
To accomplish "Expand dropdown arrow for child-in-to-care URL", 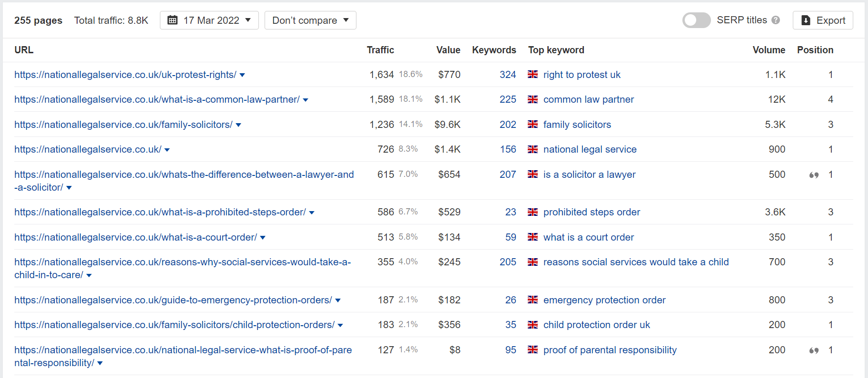I will point(89,275).
